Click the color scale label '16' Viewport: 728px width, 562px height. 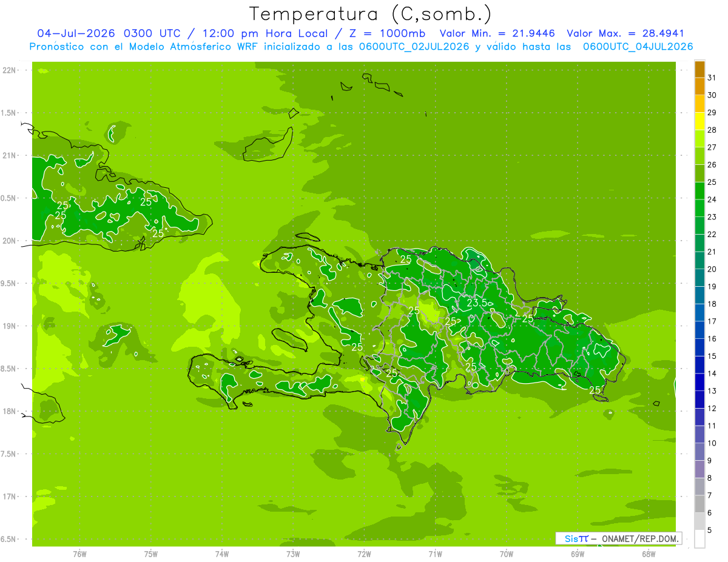712,338
